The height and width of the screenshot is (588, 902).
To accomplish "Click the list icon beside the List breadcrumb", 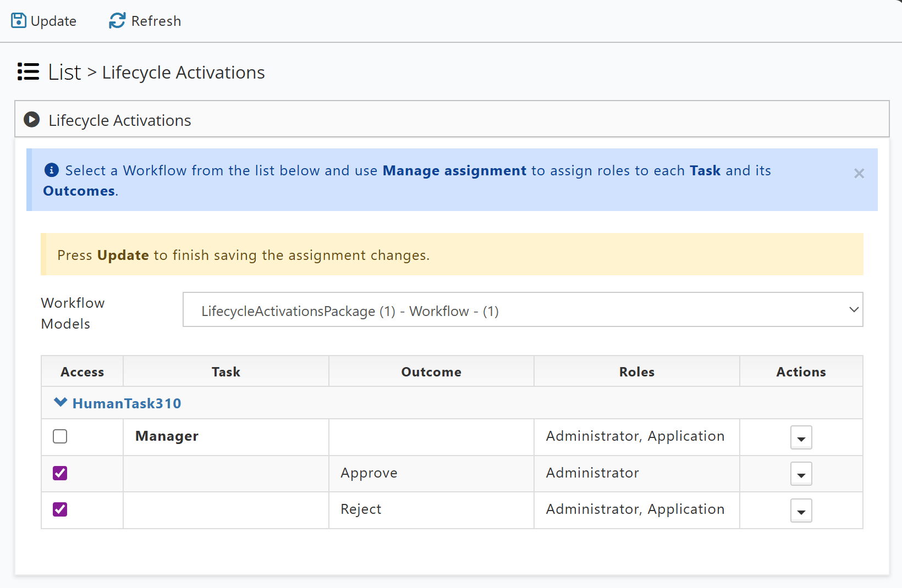I will 29,72.
